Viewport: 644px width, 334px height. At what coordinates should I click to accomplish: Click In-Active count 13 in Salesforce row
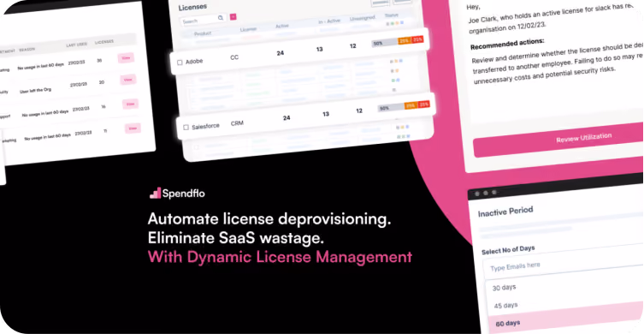click(x=326, y=114)
